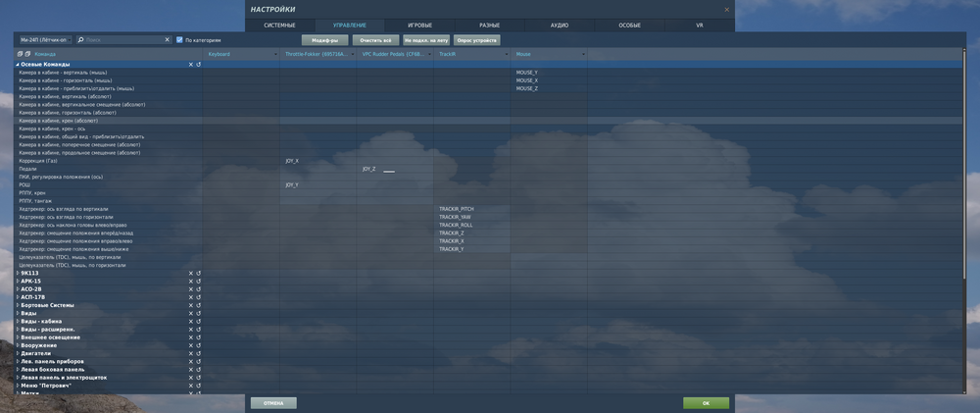Open the Keyboard column dropdown arrow

[275, 54]
